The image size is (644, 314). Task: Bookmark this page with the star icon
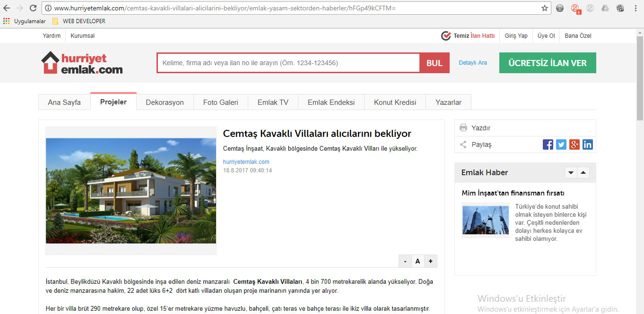tap(545, 8)
